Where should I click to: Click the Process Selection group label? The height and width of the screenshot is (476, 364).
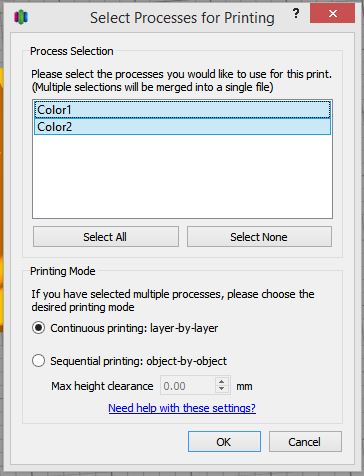coord(72,51)
